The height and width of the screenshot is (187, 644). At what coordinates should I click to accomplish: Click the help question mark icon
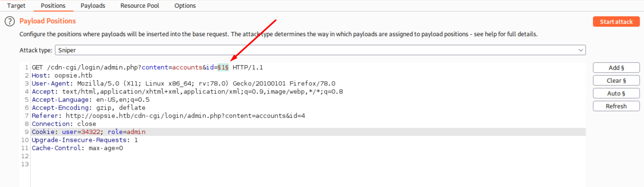(x=10, y=21)
